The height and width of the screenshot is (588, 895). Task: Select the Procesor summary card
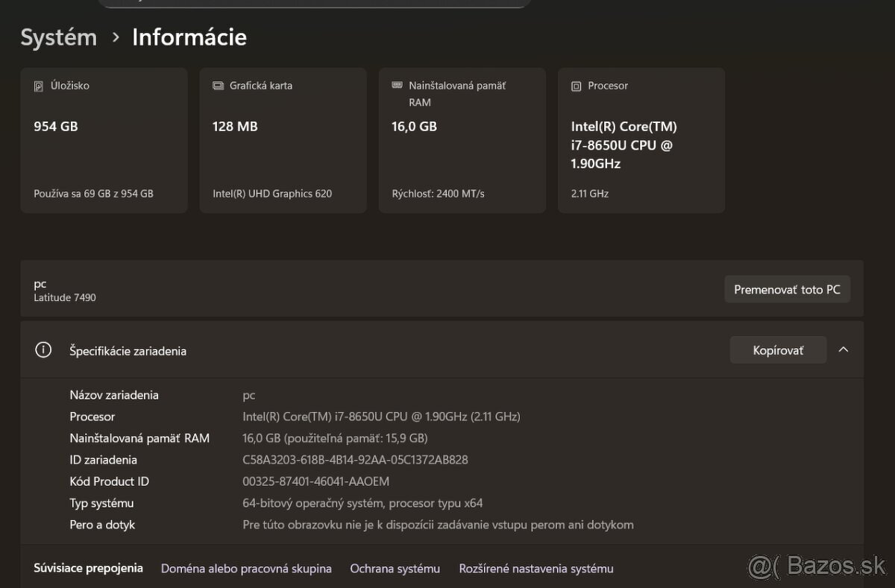[x=641, y=139]
